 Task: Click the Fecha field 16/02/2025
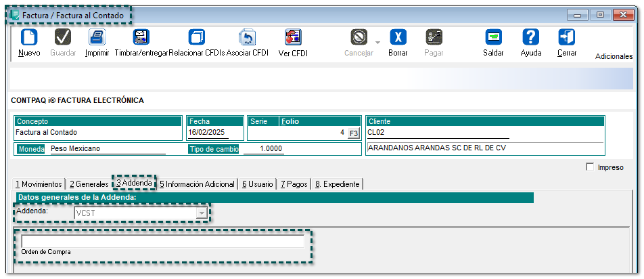pos(209,133)
